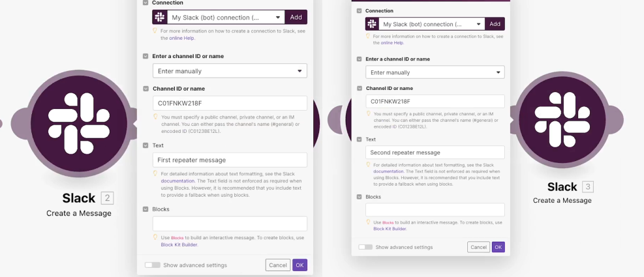Toggle left 'Enter a channel ID or name' checkbox
The image size is (644, 277).
coord(146,56)
